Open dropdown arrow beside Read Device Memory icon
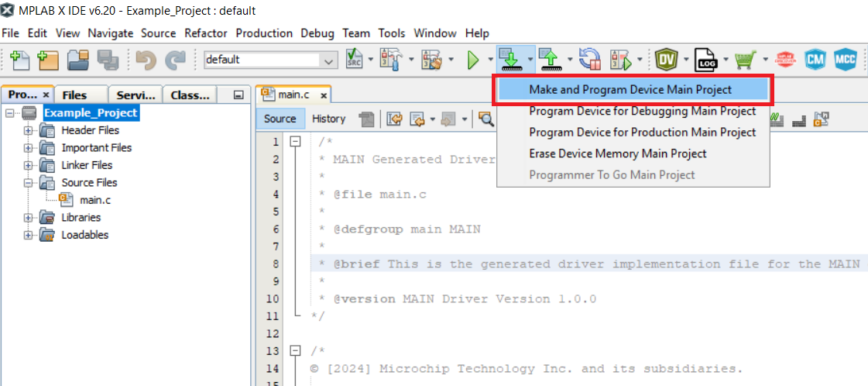This screenshot has width=868, height=386. [x=569, y=60]
